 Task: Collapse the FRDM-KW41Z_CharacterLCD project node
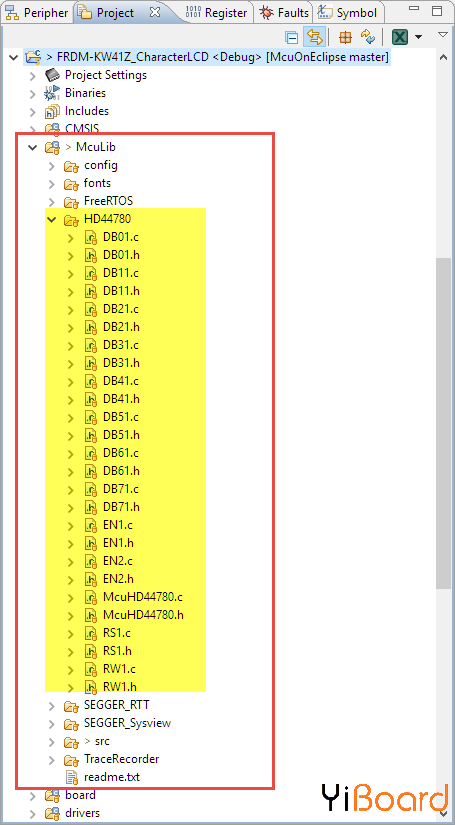[x=14, y=57]
